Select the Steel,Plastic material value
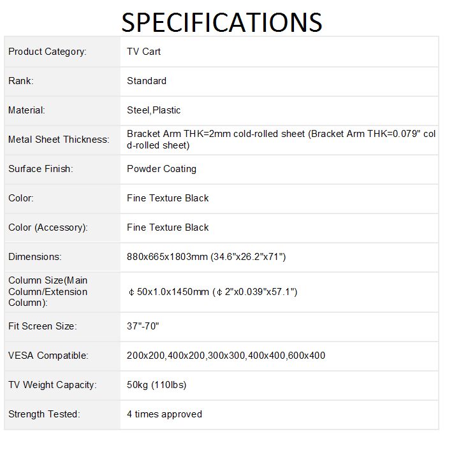 (x=154, y=110)
